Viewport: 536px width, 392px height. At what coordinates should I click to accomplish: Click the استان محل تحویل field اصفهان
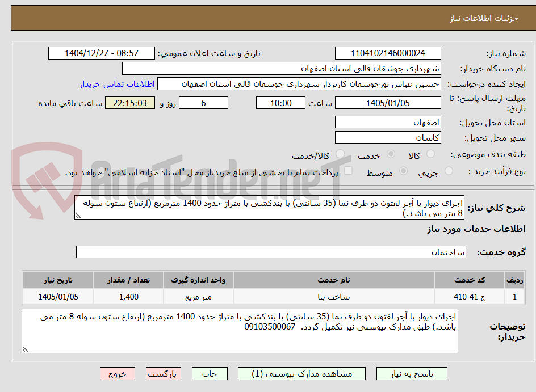pyautogui.click(x=388, y=122)
